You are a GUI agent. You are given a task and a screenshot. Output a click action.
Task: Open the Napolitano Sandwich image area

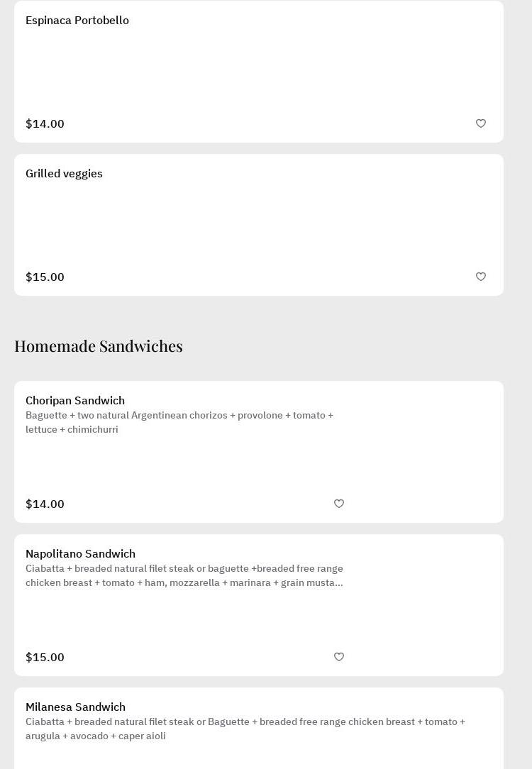(427, 605)
